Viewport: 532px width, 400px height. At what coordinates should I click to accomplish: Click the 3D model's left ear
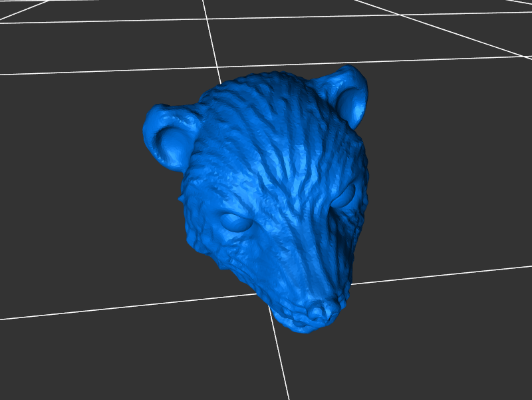(x=166, y=133)
